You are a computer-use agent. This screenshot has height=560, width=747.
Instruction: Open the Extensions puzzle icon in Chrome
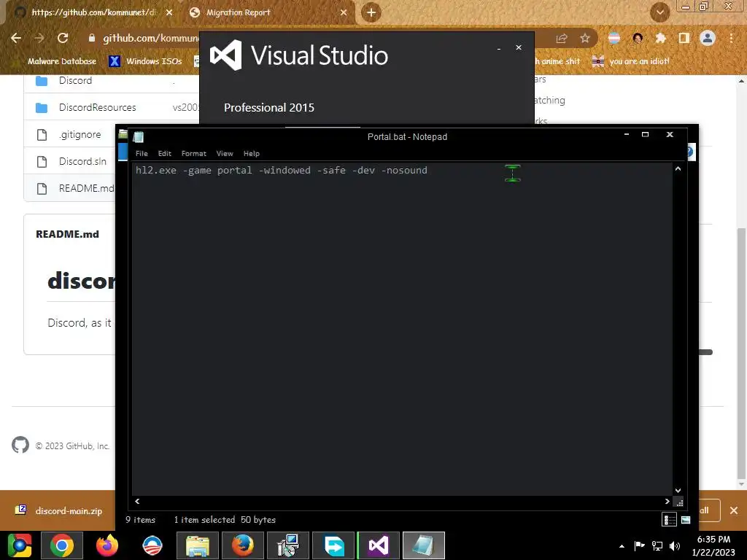coord(661,38)
